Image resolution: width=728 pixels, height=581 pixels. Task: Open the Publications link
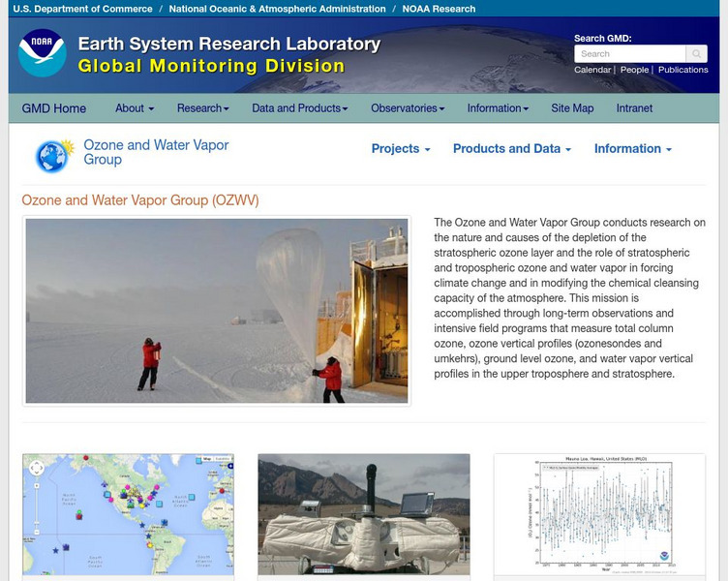682,70
